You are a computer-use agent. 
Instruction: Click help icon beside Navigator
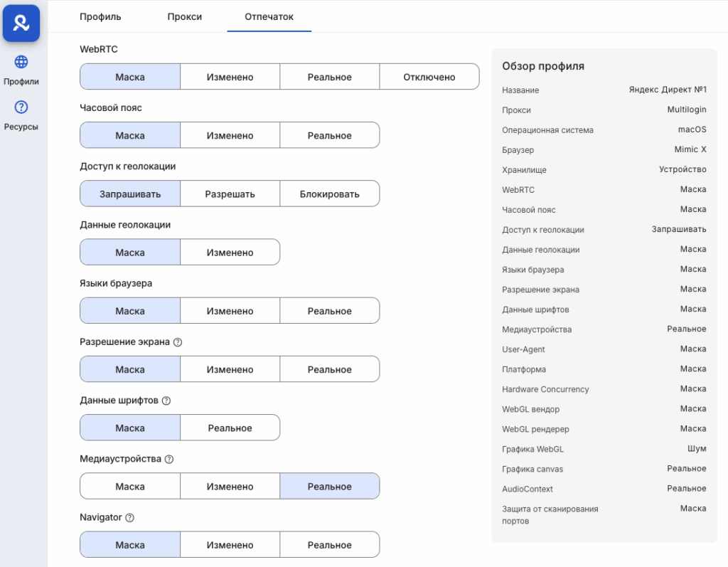point(130,518)
